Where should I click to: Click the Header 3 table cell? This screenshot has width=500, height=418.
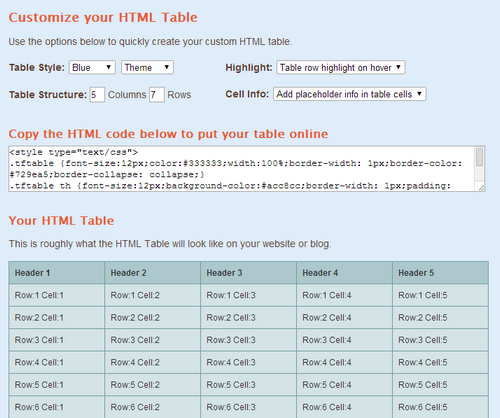249,273
